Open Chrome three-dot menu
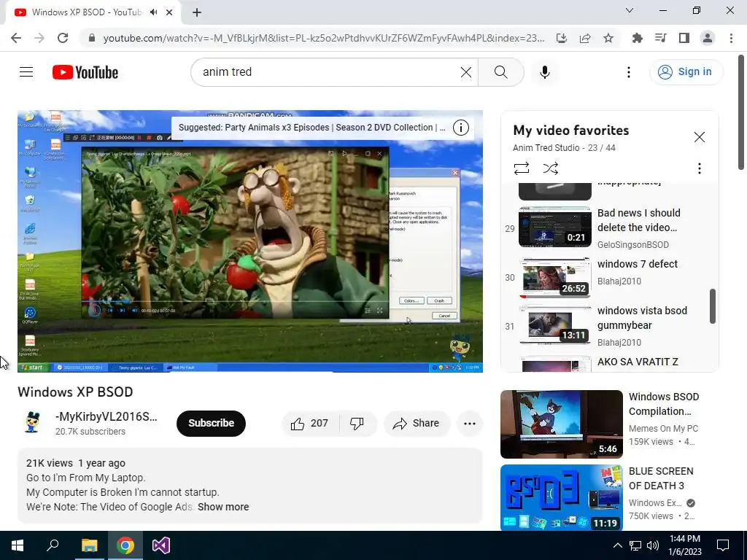Image resolution: width=747 pixels, height=560 pixels. pos(731,38)
